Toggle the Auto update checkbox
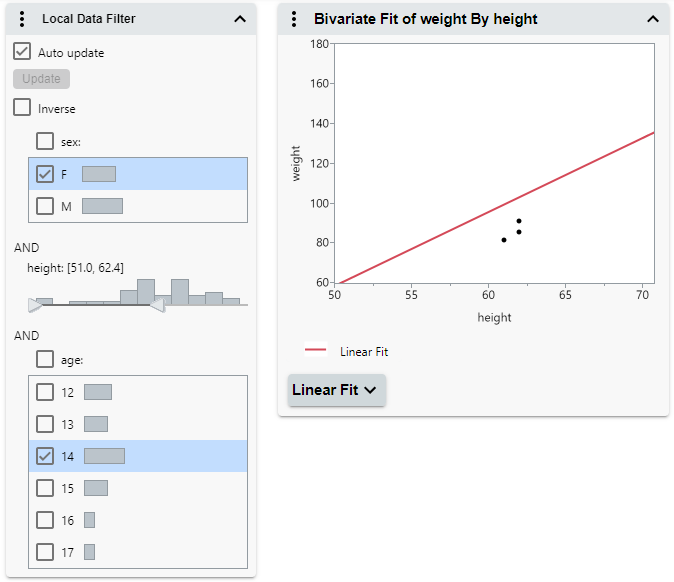The width and height of the screenshot is (674, 582). tap(22, 52)
